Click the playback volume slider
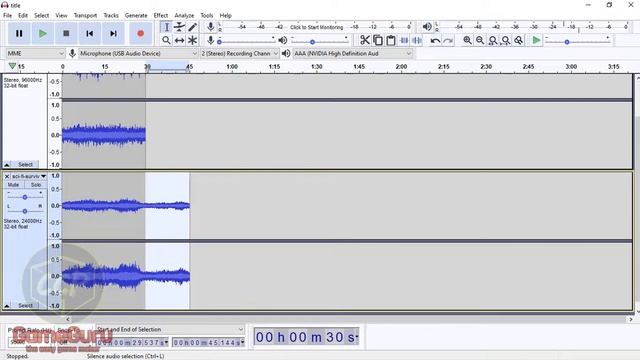 point(320,41)
